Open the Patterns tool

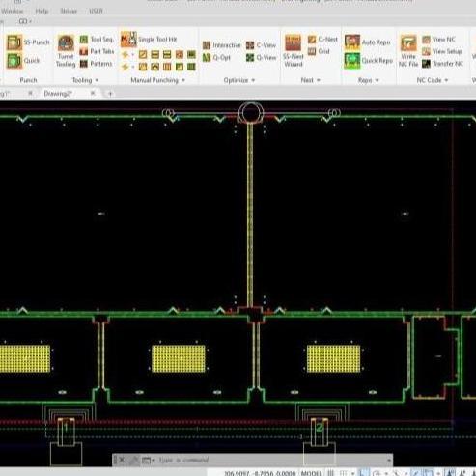pyautogui.click(x=97, y=64)
